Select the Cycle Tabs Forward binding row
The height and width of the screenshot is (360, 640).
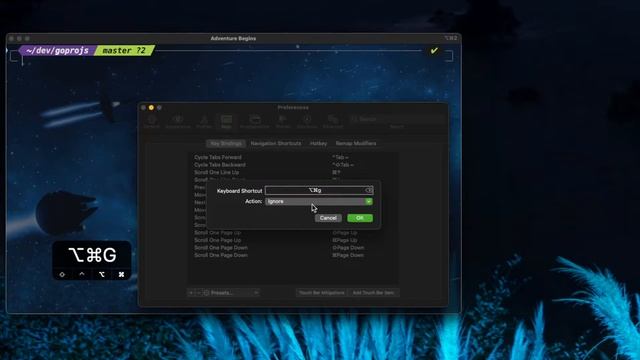point(293,157)
